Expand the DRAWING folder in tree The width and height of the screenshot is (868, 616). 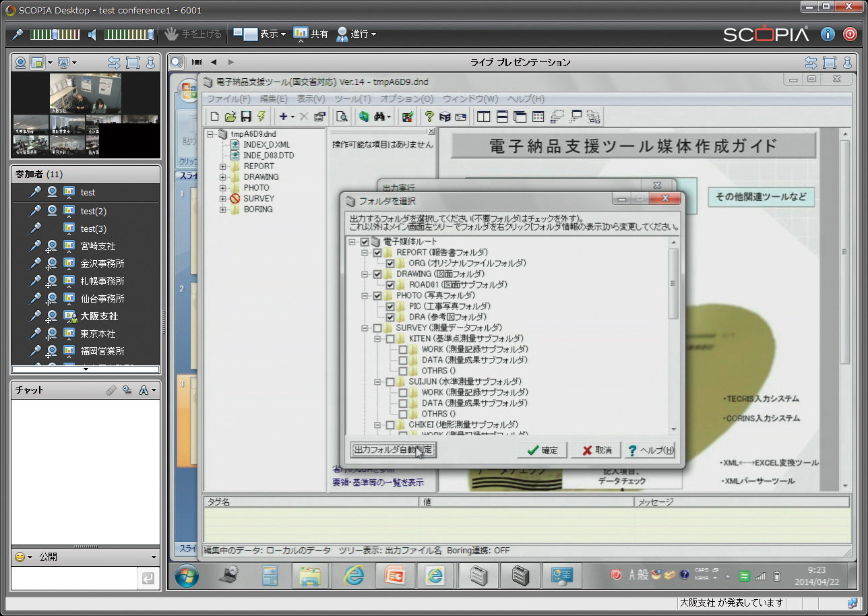click(223, 177)
